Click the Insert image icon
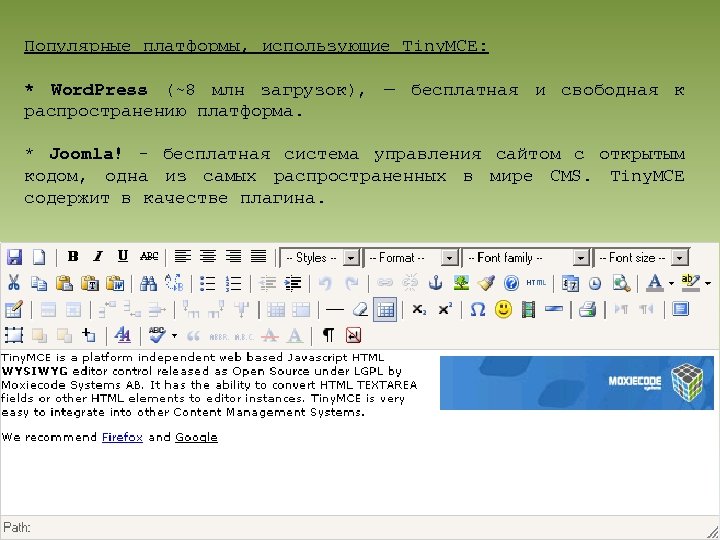The width and height of the screenshot is (720, 540). pyautogui.click(x=461, y=283)
